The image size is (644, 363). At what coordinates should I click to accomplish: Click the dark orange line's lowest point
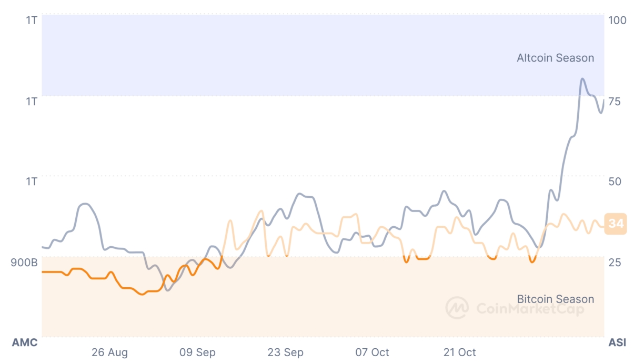[141, 295]
